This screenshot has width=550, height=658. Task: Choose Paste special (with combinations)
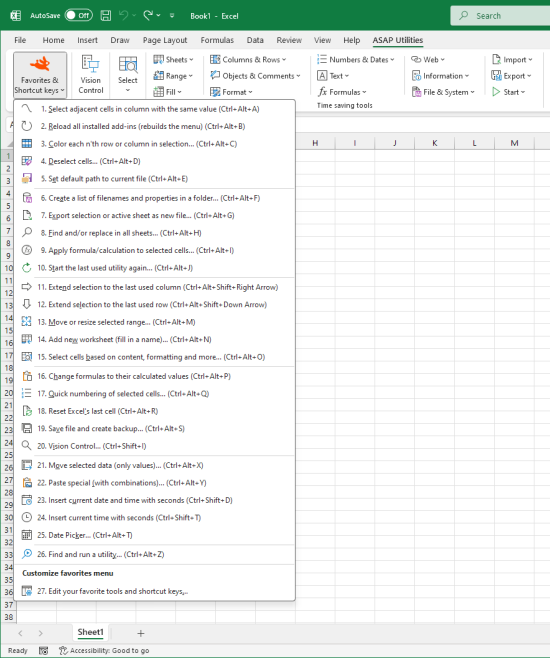tap(154, 483)
